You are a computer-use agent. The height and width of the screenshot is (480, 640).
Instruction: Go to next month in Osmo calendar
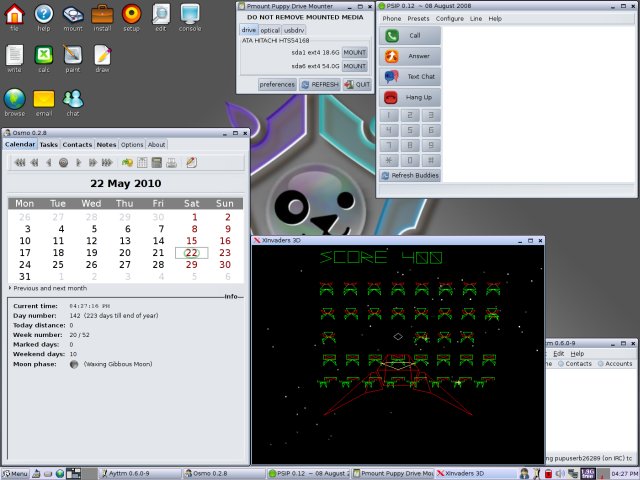click(x=93, y=163)
